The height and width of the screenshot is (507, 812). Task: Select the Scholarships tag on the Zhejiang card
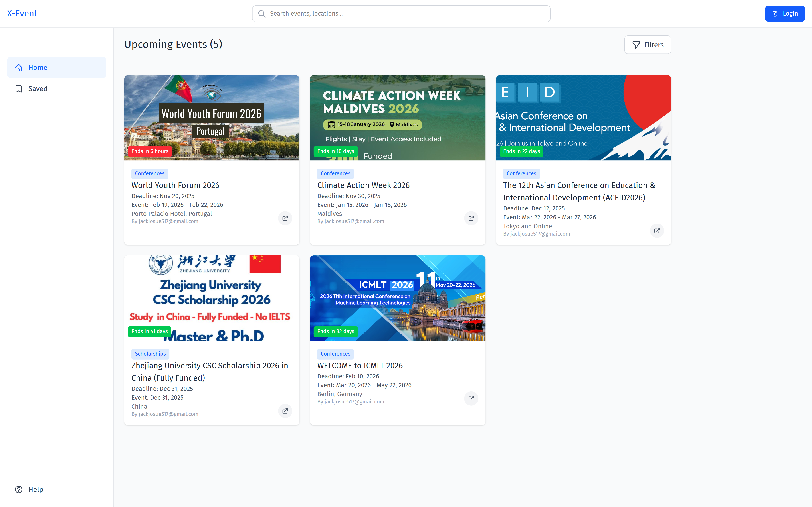[150, 354]
